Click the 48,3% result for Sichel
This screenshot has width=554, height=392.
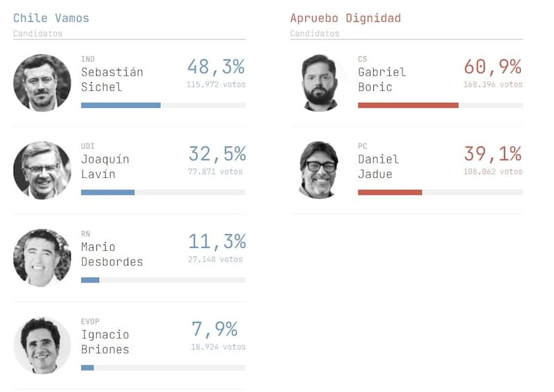[216, 66]
